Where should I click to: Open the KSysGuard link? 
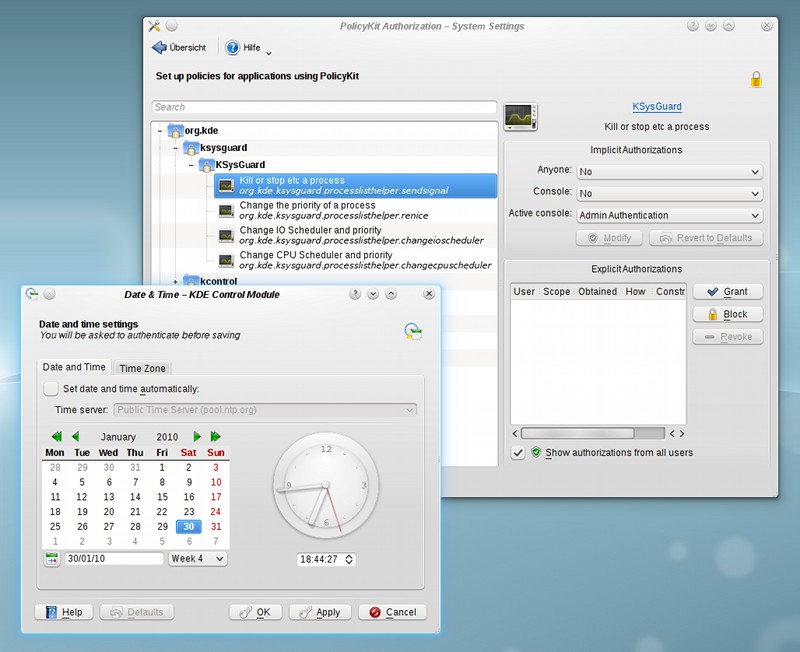657,107
